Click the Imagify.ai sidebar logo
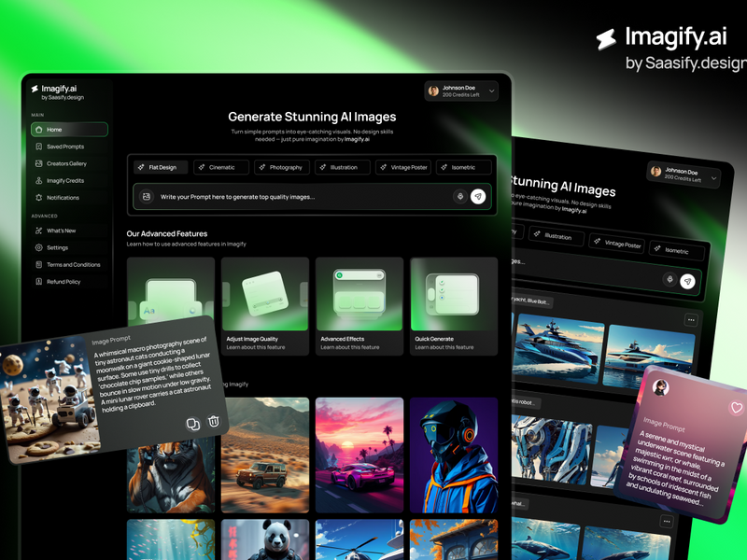747x560 pixels. coord(57,92)
